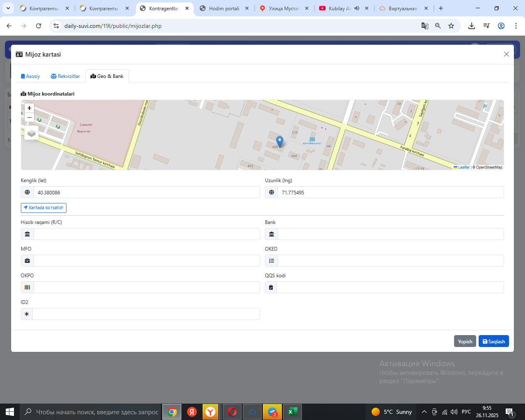Close the dialog with Yopish
The height and width of the screenshot is (420, 525).
[x=465, y=341]
